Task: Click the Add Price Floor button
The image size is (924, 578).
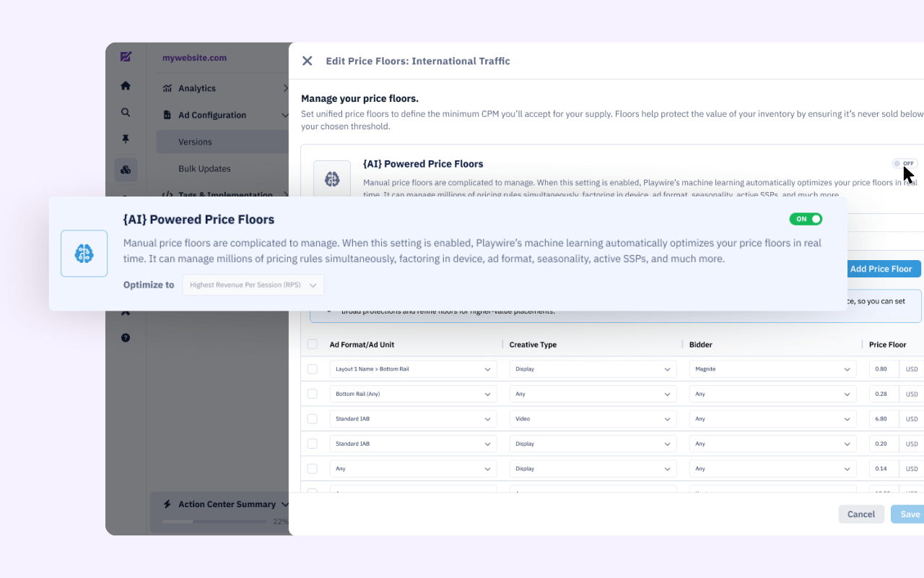Action: click(x=881, y=269)
